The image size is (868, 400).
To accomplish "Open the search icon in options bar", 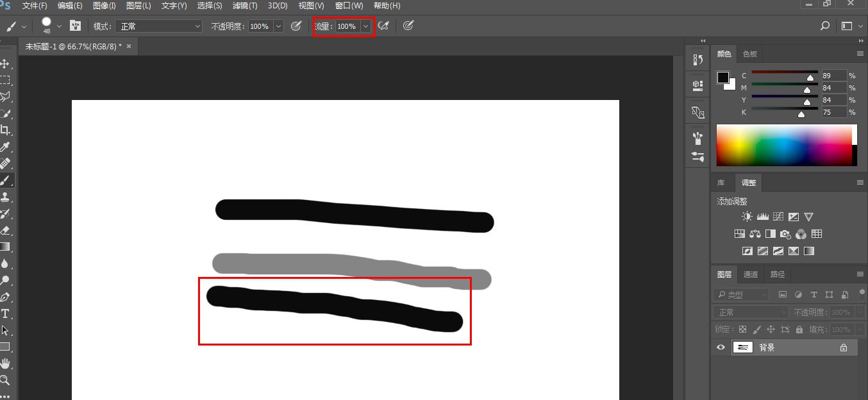I will (825, 26).
